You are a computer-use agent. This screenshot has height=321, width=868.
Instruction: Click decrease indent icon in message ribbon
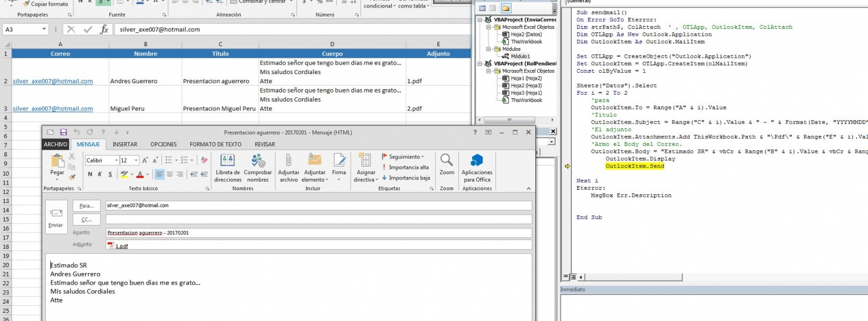[194, 174]
